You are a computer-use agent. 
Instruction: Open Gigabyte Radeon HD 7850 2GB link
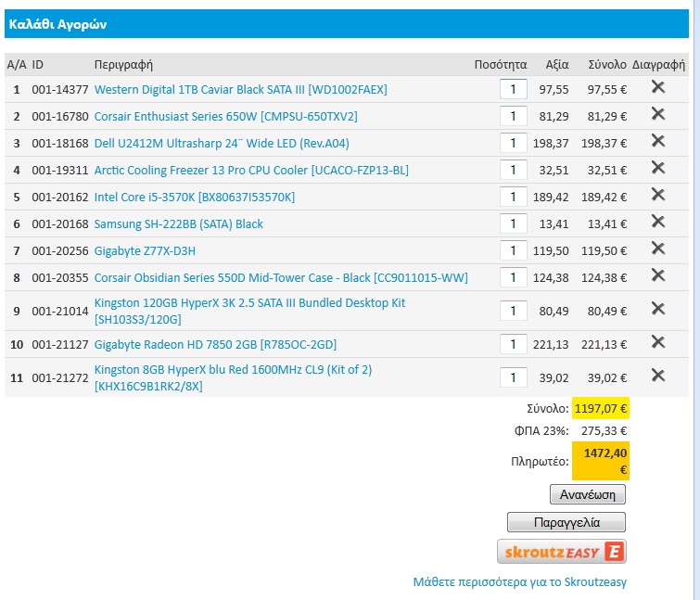[215, 345]
